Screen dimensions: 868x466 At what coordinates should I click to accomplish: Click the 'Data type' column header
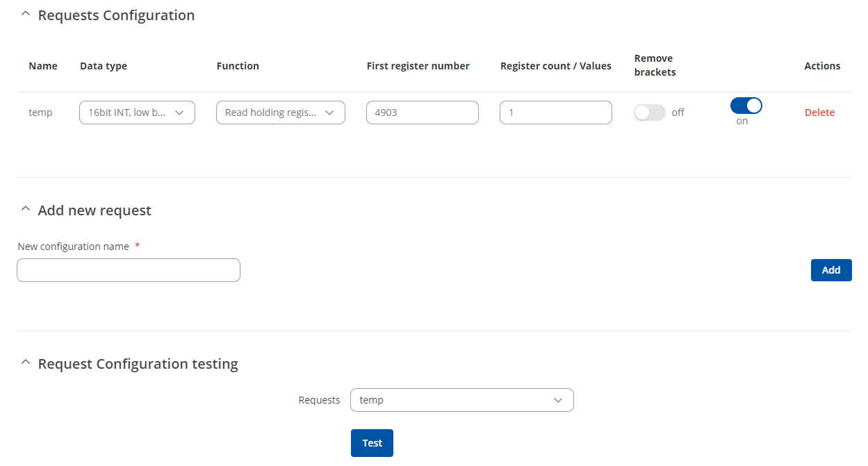104,66
